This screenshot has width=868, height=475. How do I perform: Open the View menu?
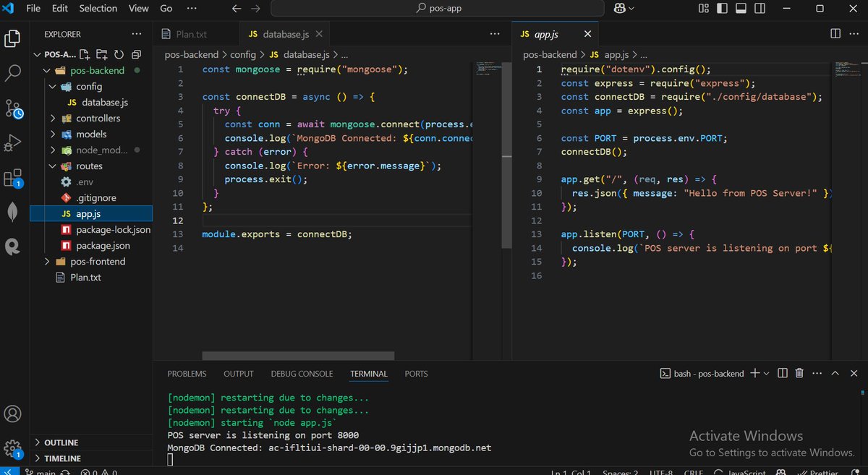tap(138, 9)
